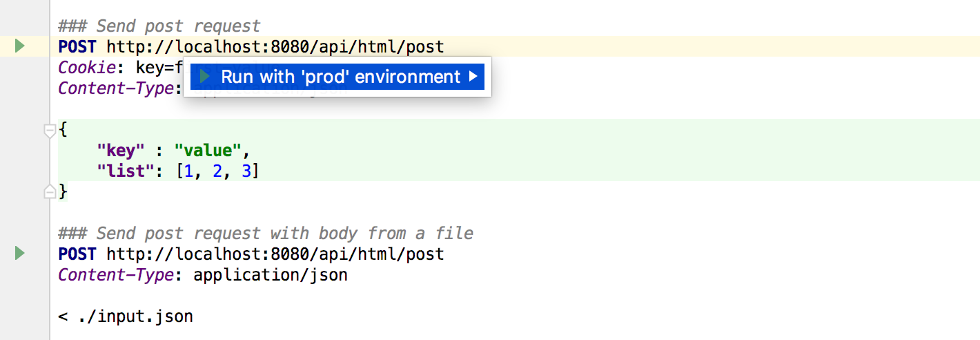Expand submenu arrow of 'prod' environment item
The image size is (980, 340).
(473, 77)
